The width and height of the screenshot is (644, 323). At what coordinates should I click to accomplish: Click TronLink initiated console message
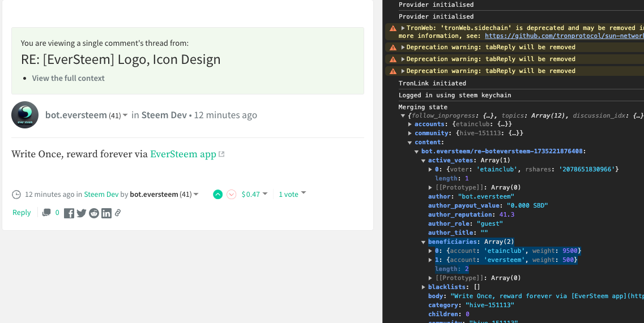(432, 83)
